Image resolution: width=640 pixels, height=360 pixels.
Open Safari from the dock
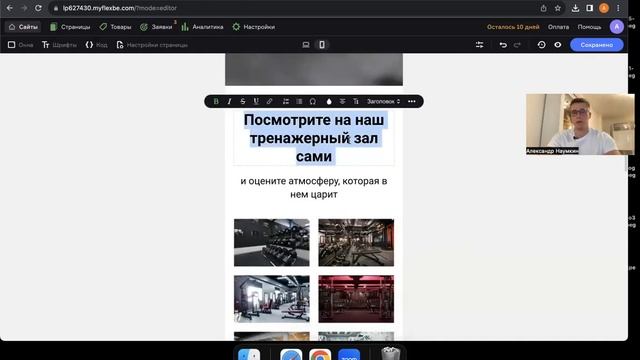pyautogui.click(x=291, y=355)
